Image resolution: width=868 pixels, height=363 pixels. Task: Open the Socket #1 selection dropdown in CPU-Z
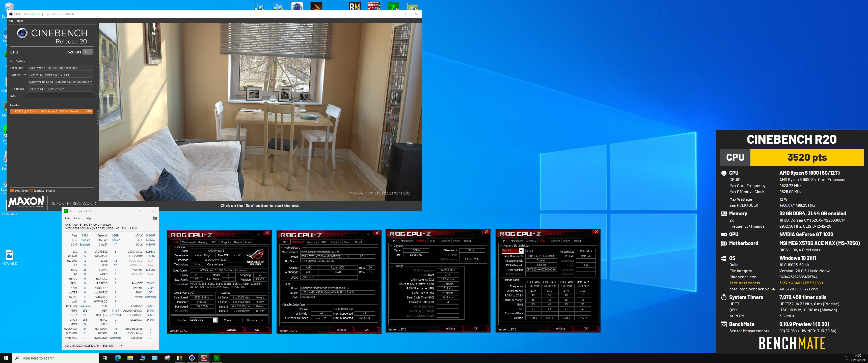click(203, 320)
